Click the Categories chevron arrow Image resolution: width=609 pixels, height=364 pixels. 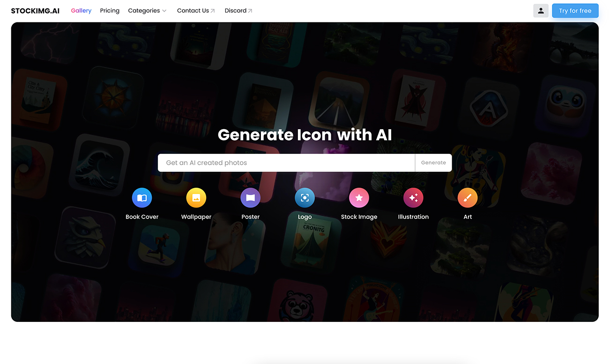point(164,11)
